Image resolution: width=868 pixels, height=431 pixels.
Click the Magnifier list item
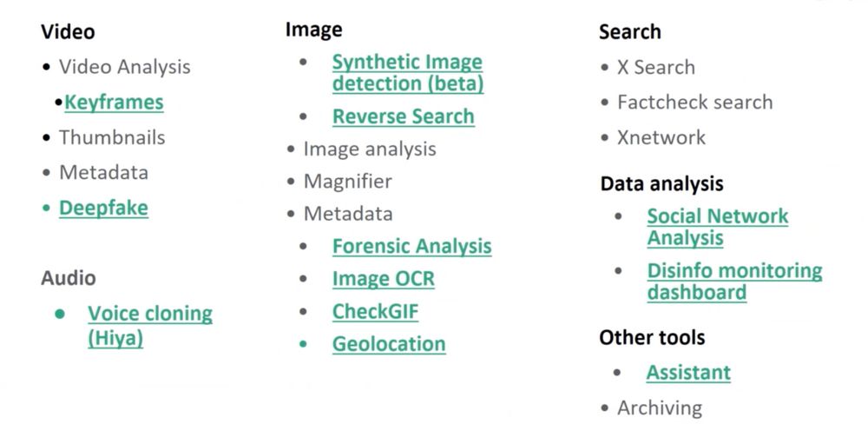pos(347,182)
